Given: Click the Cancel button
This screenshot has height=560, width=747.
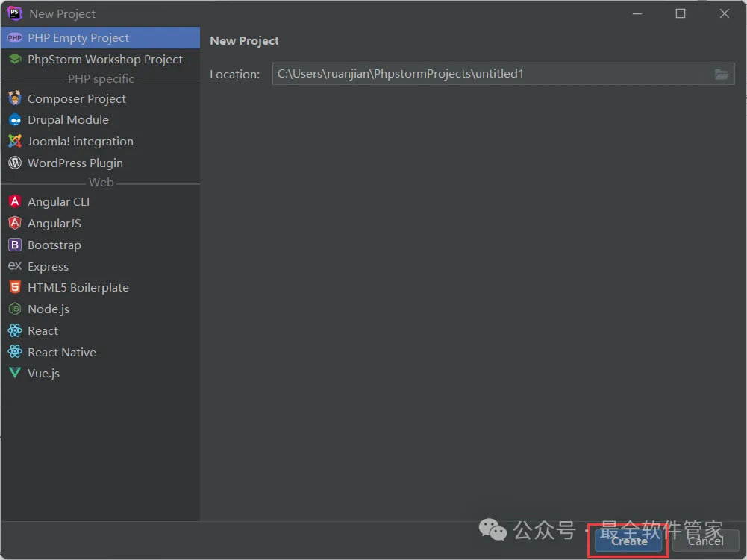Looking at the screenshot, I should point(705,541).
